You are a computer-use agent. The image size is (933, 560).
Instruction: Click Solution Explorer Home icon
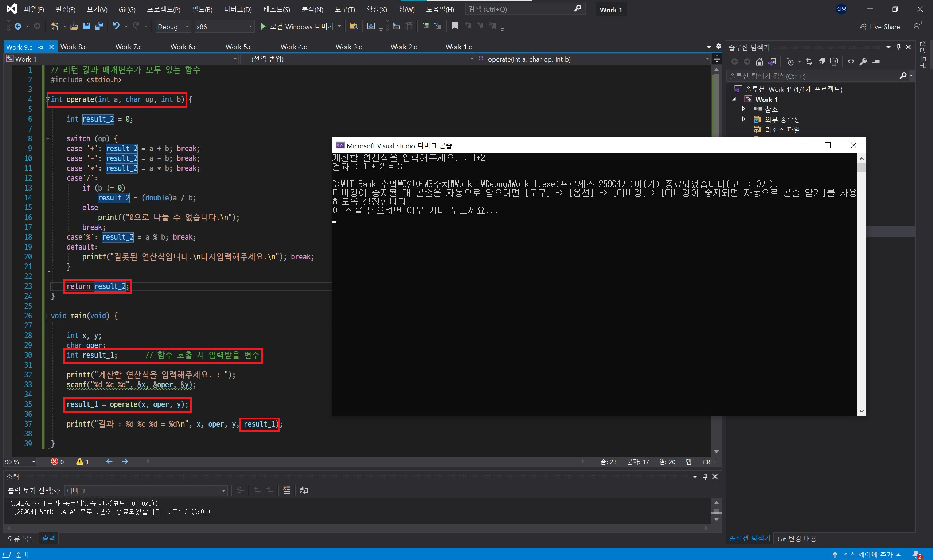click(x=760, y=62)
